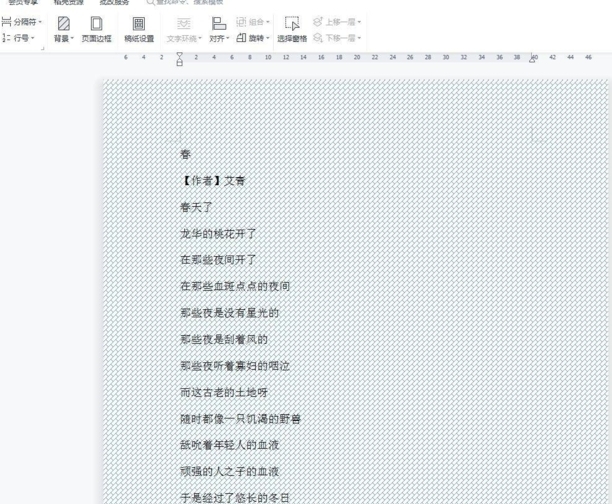Open 页面边框 page border settings
Image resolution: width=612 pixels, height=504 pixels.
point(96,29)
